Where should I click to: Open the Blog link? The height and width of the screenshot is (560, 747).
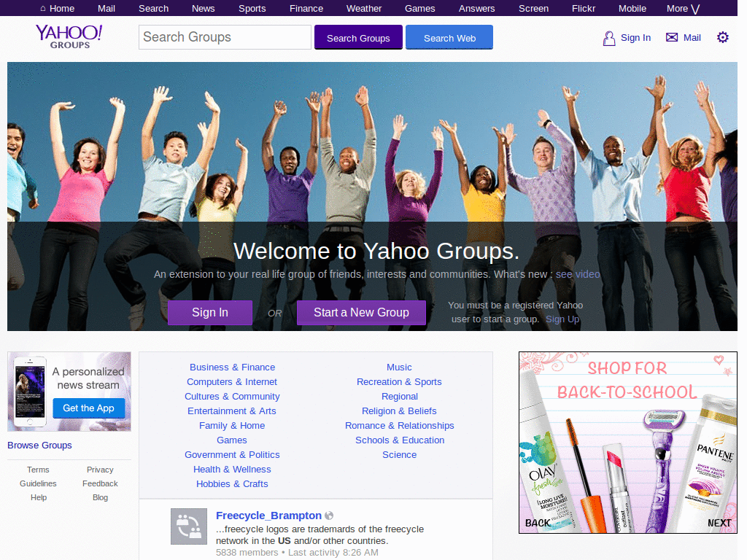[100, 497]
